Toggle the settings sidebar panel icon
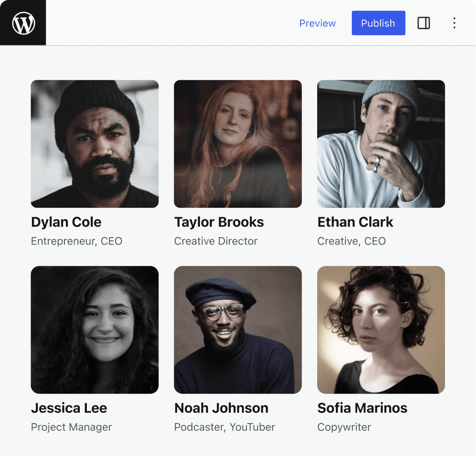 [424, 23]
